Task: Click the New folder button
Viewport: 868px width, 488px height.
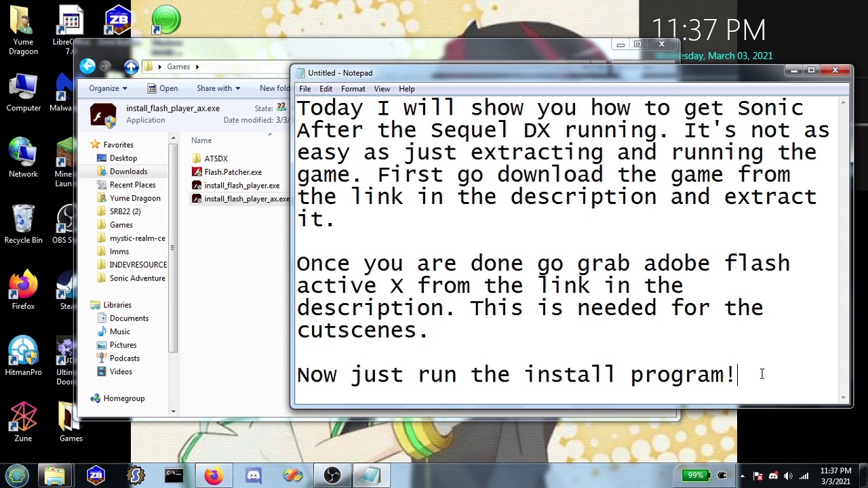Action: point(274,88)
